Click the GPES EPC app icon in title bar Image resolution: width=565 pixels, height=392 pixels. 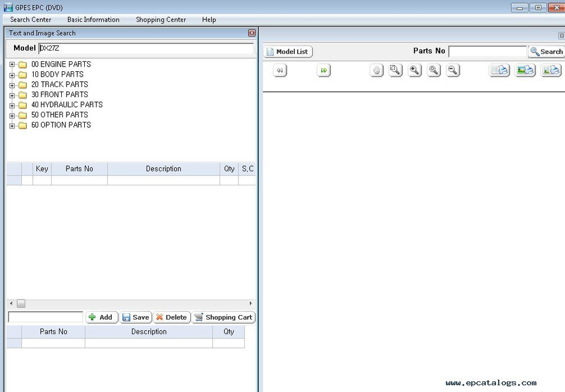[8, 7]
